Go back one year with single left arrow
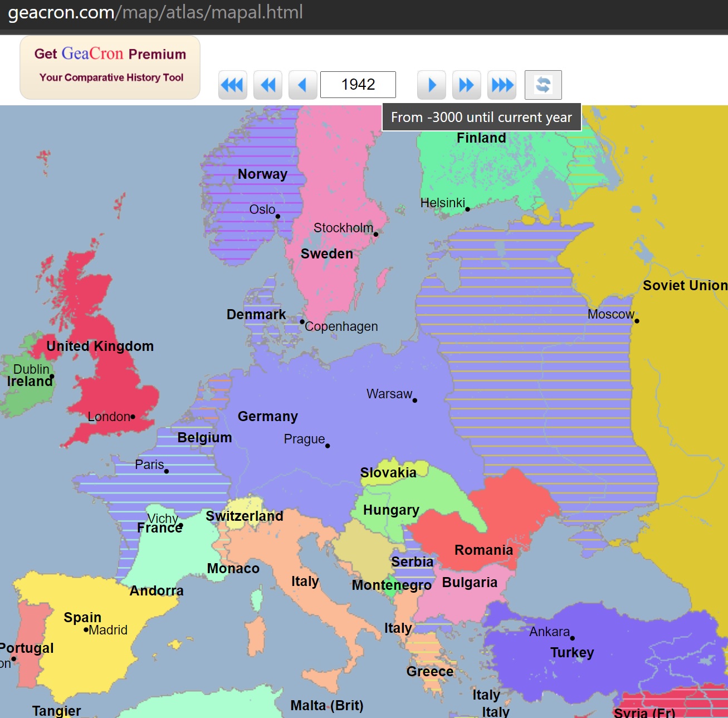 (x=303, y=85)
